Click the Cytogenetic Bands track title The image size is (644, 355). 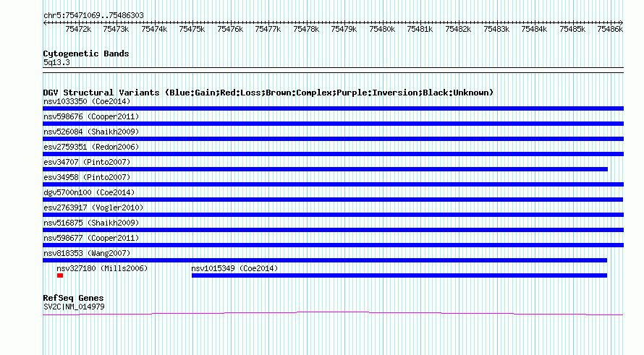pyautogui.click(x=86, y=54)
